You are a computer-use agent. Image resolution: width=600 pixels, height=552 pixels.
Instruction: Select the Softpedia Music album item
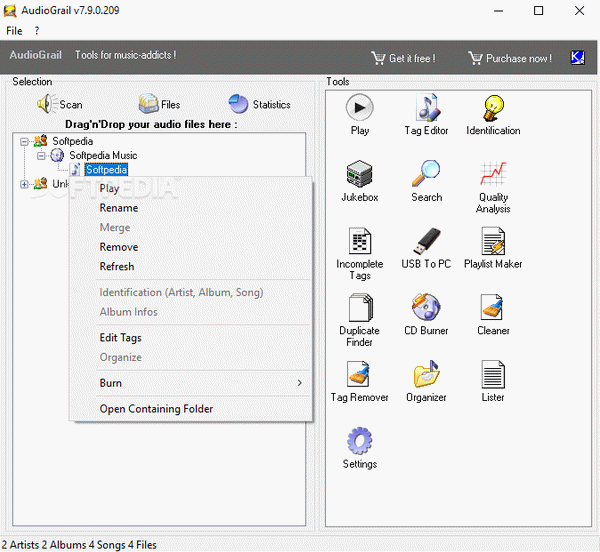tap(103, 156)
